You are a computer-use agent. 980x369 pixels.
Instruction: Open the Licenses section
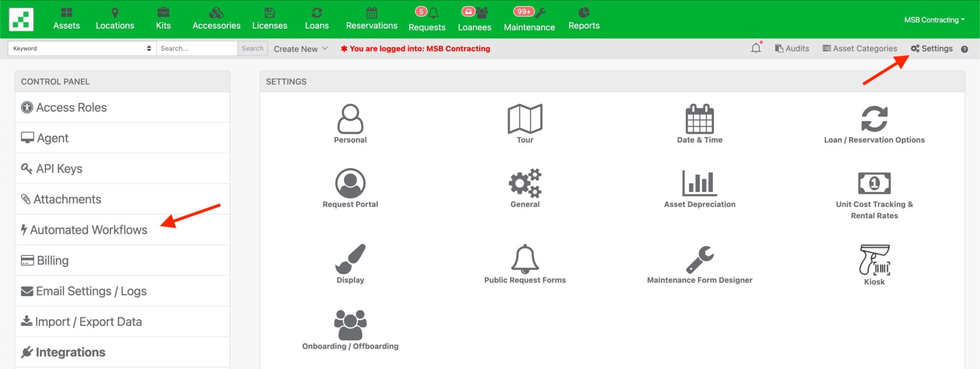pyautogui.click(x=269, y=19)
